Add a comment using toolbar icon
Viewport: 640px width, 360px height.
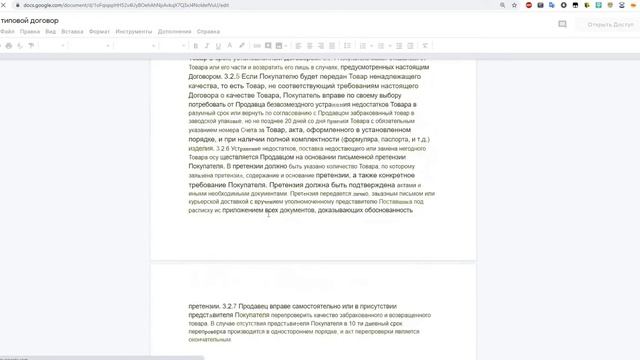click(x=268, y=46)
